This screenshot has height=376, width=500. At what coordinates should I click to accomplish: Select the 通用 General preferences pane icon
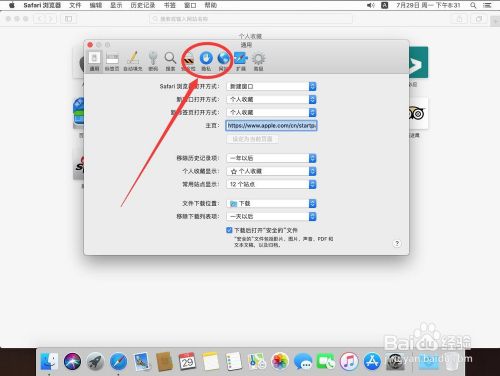point(94,61)
